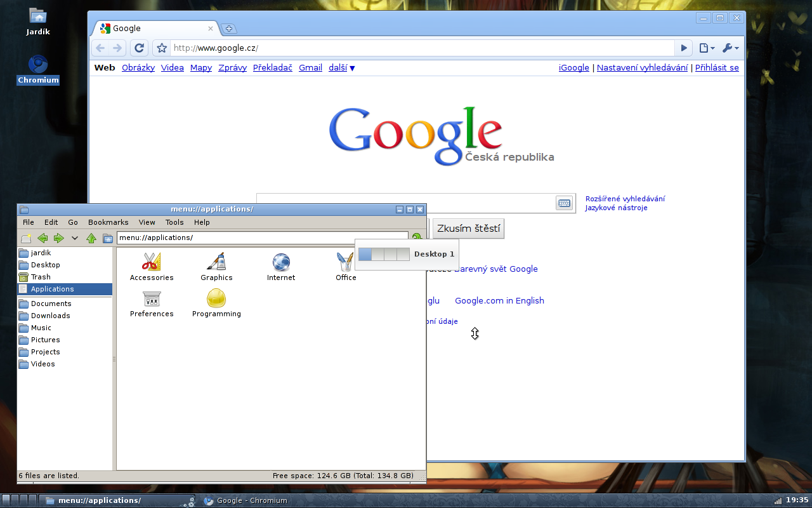Close the Google tab
Viewport: 812px width, 508px height.
coord(211,29)
